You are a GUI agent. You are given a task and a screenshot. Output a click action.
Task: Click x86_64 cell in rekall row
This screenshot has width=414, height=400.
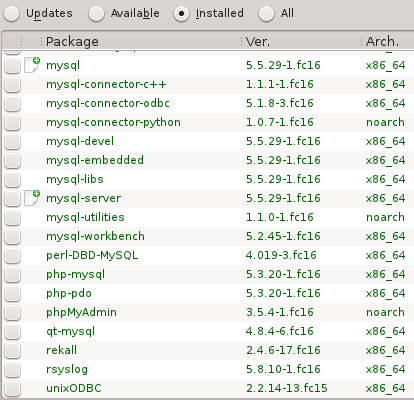385,350
